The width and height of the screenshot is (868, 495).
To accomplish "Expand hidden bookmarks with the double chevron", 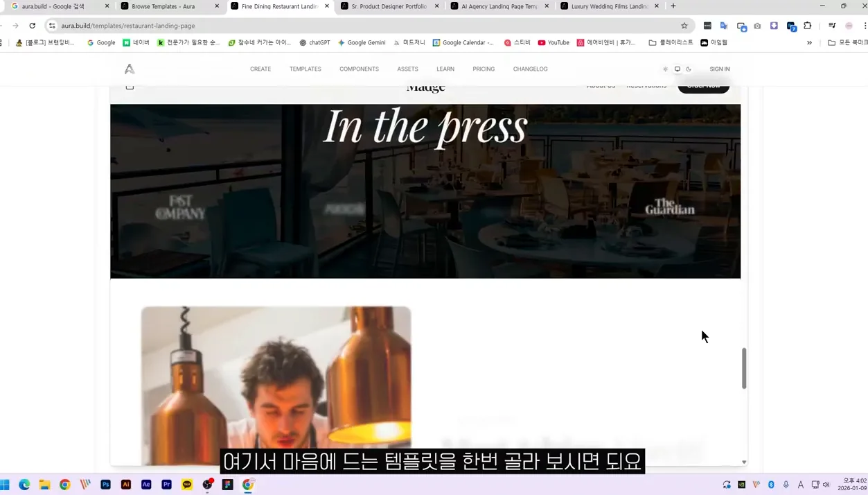I will pyautogui.click(x=809, y=42).
